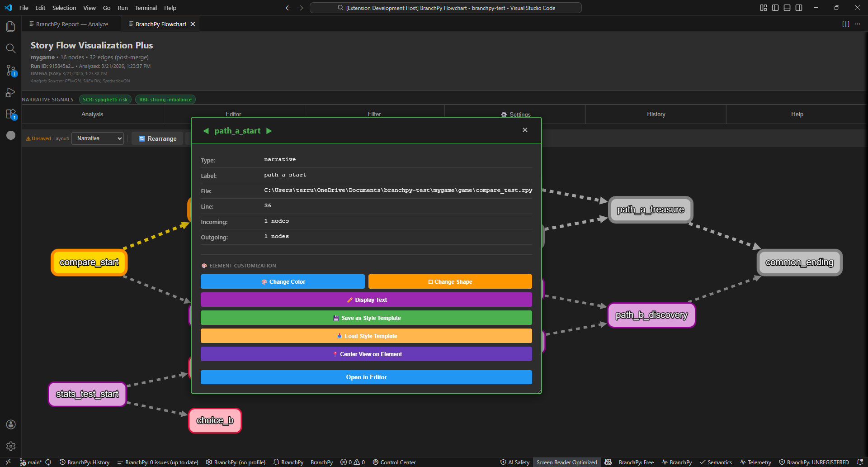Switch to the History tab
This screenshot has width=868, height=467.
pos(656,114)
